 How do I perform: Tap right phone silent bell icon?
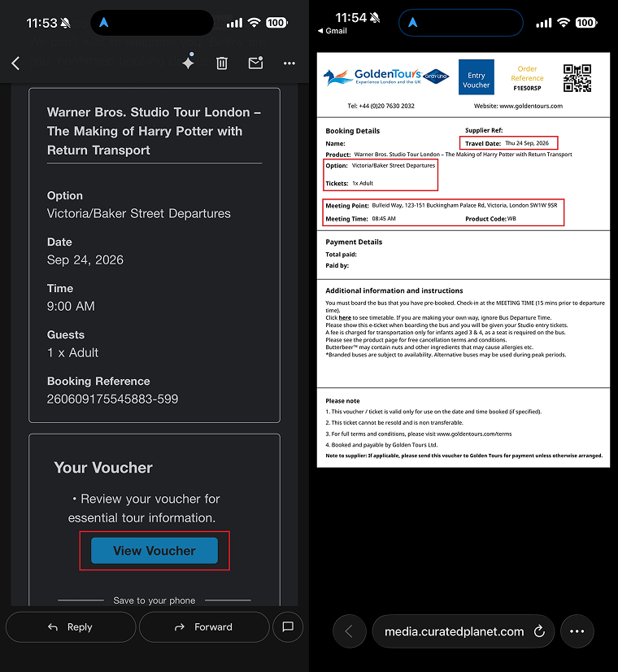(375, 18)
